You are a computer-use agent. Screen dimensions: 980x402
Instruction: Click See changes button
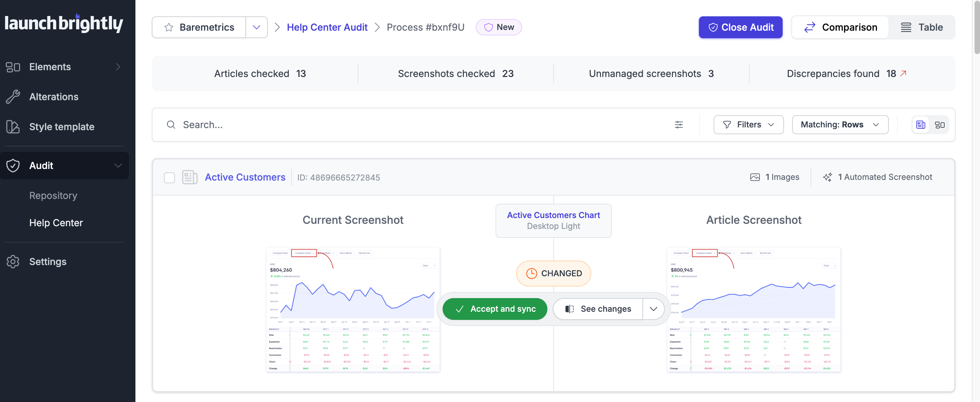598,309
